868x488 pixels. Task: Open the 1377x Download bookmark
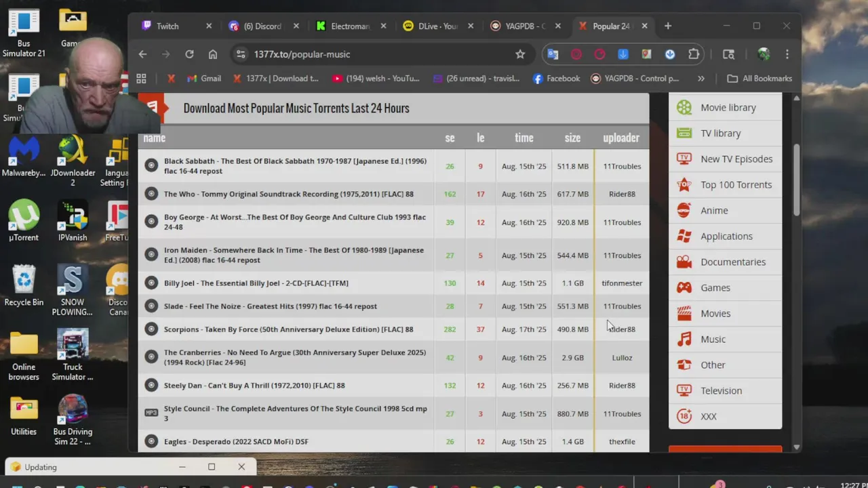pos(275,79)
